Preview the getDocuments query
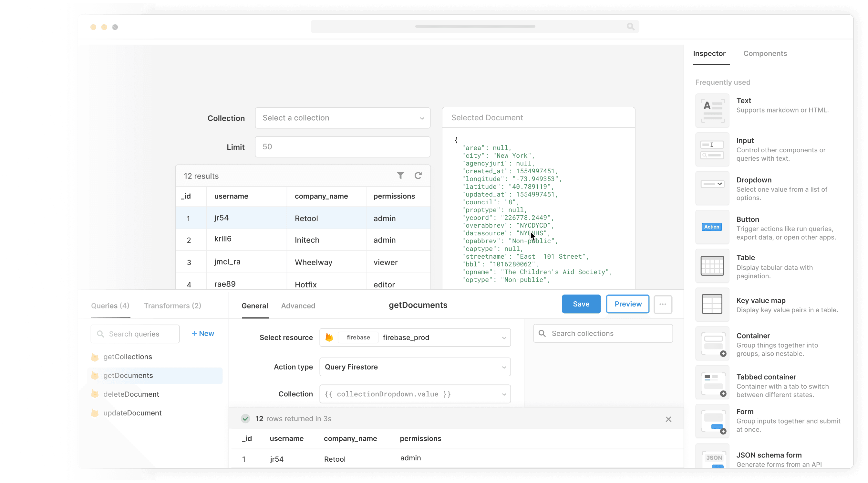This screenshot has height=483, width=868. tap(627, 304)
